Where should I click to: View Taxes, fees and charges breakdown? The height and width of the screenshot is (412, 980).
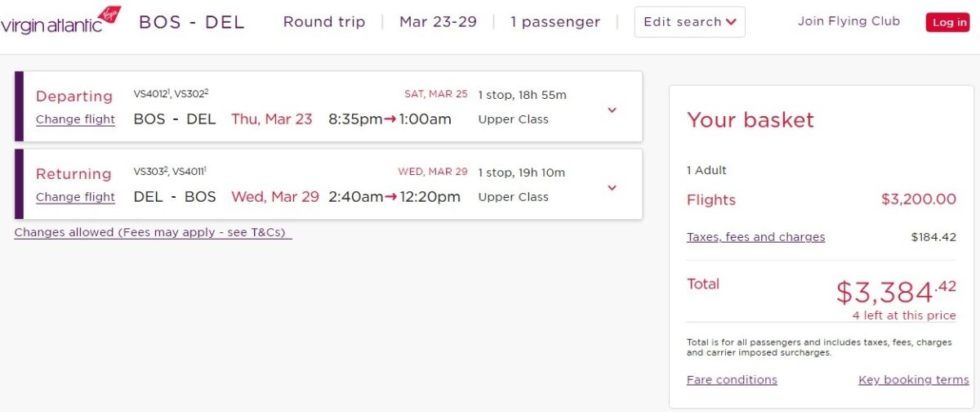click(x=755, y=237)
